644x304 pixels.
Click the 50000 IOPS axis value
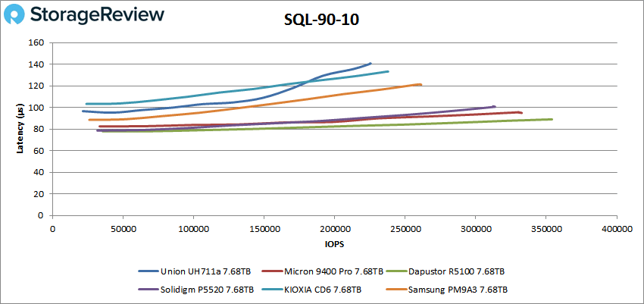click(x=123, y=228)
